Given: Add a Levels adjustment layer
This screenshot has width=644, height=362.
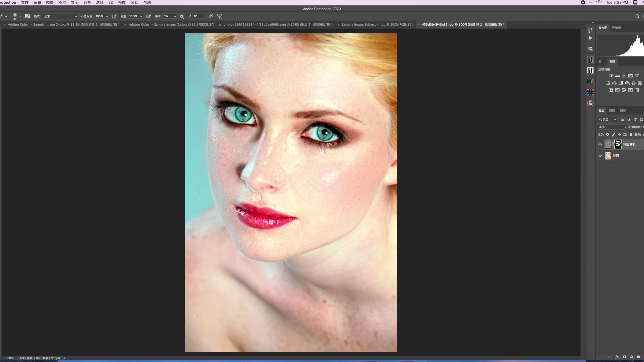Looking at the screenshot, I should tap(618, 76).
